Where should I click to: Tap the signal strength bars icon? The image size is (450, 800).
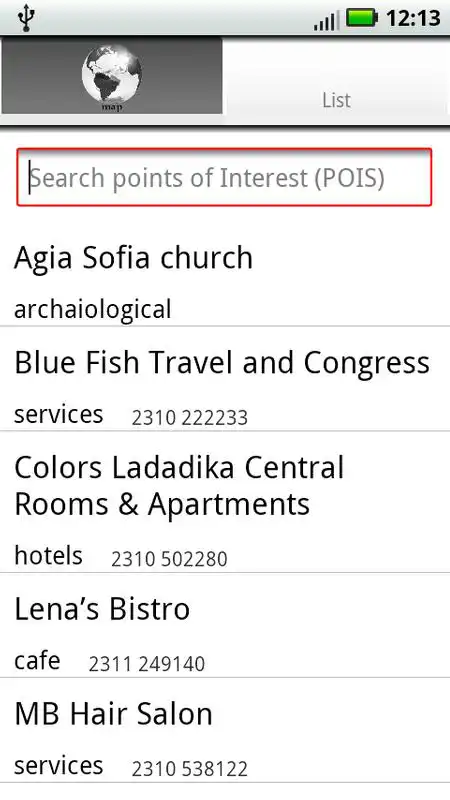324,21
